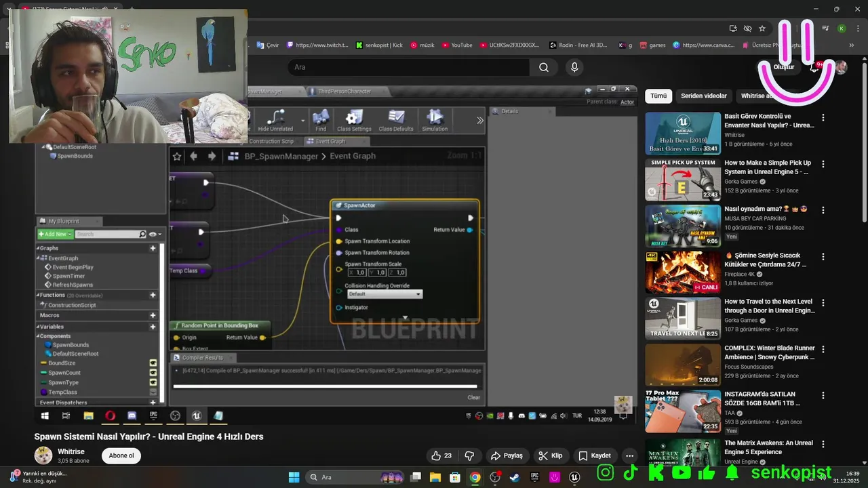Go back with the graph navigation arrow
The height and width of the screenshot is (488, 868).
point(194,156)
